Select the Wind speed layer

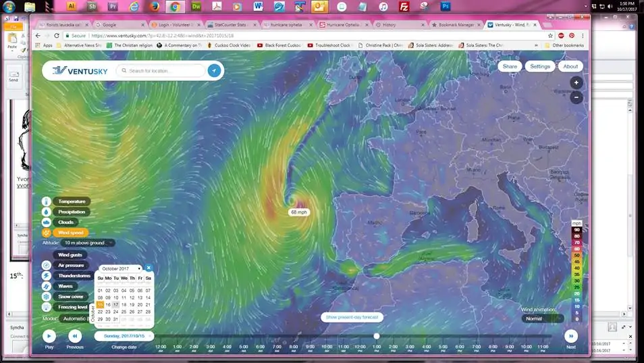[x=71, y=233]
